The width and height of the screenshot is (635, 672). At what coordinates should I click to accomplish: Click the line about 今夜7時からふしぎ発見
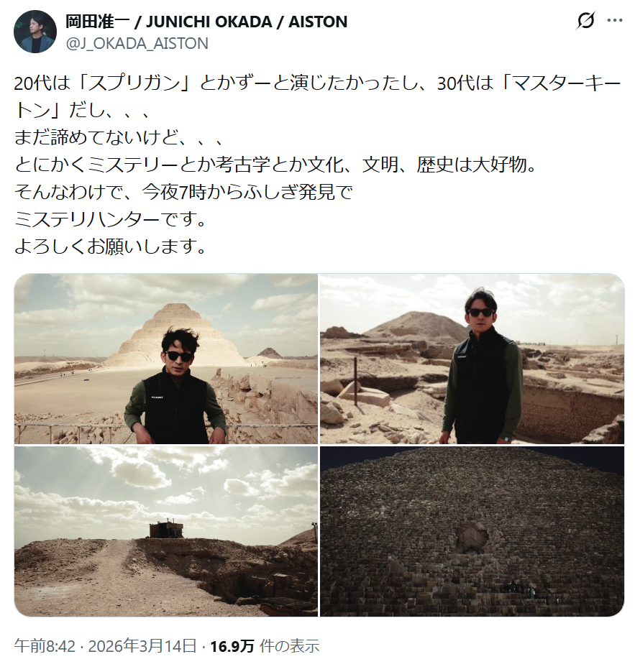[183, 192]
